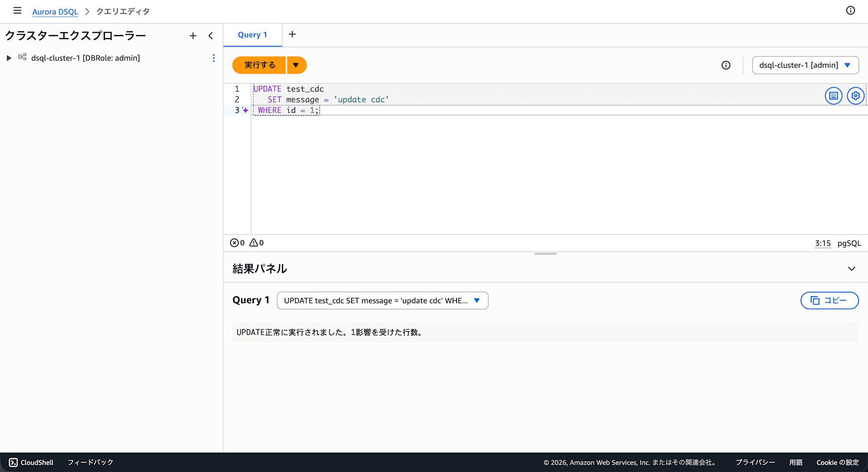
Task: Add a new cluster in the explorer
Action: pos(193,36)
